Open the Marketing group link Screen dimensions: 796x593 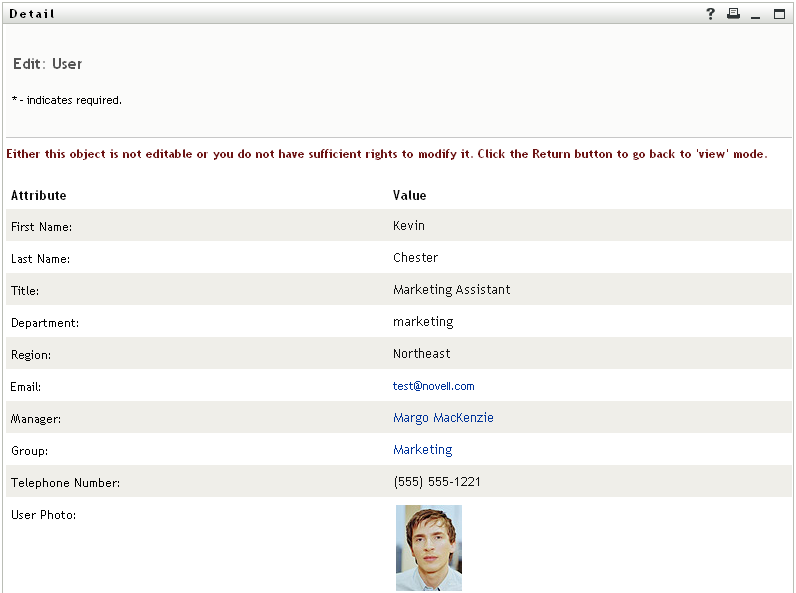pos(422,450)
